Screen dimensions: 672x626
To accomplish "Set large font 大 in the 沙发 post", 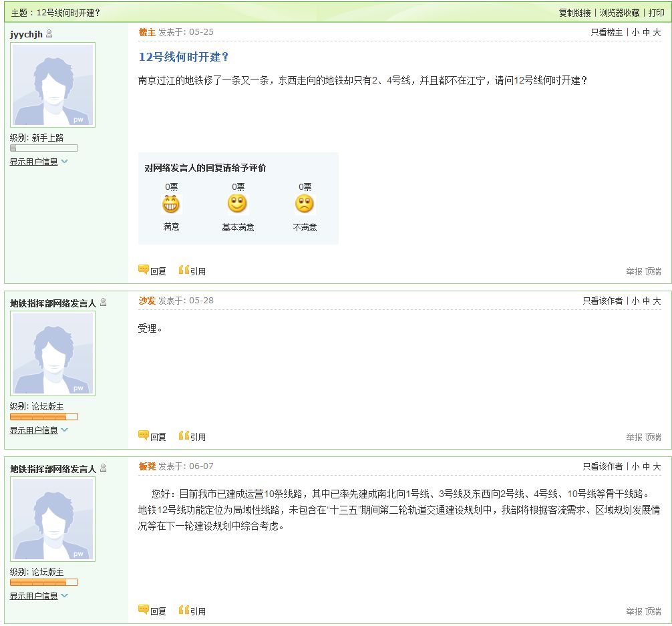I will 657,301.
